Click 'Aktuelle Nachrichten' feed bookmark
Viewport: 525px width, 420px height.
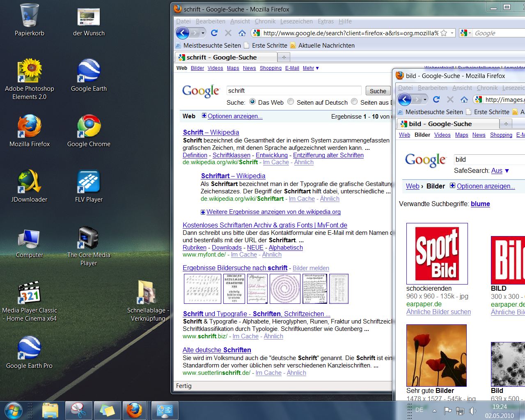(322, 45)
